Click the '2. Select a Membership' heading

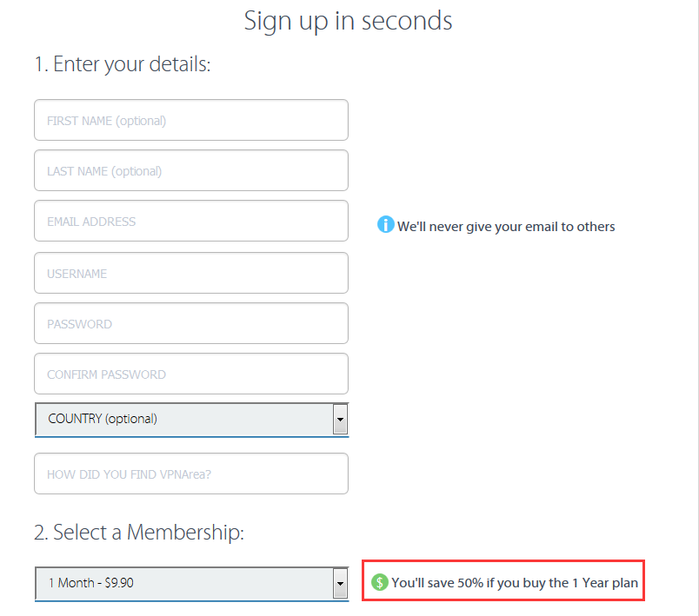[139, 533]
